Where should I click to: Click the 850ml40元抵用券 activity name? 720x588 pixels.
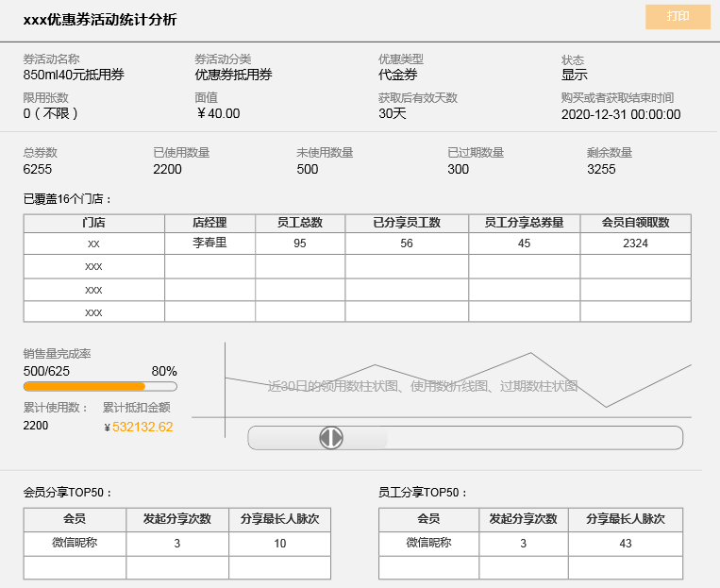coord(74,75)
